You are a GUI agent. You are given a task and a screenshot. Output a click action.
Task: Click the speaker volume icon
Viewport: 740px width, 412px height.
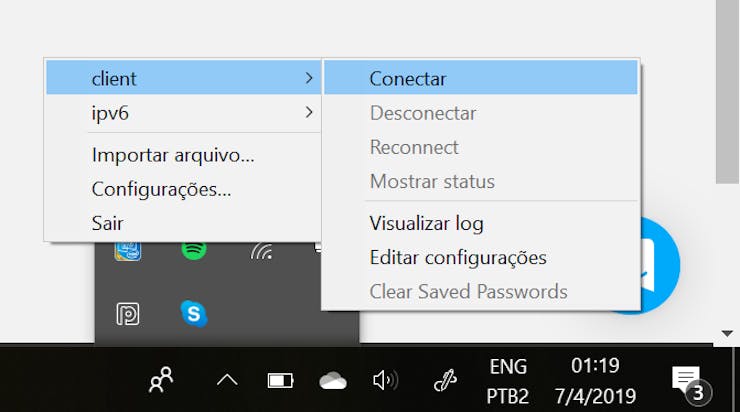[386, 380]
